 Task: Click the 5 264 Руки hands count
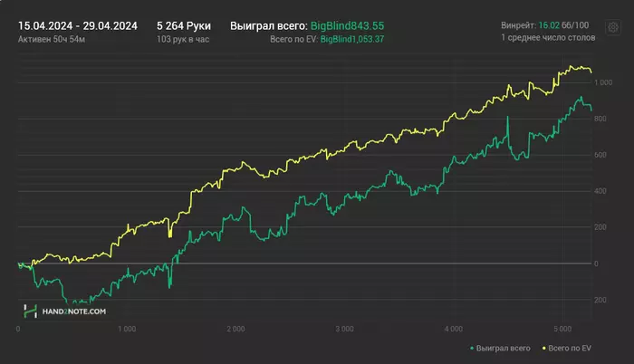(x=183, y=26)
